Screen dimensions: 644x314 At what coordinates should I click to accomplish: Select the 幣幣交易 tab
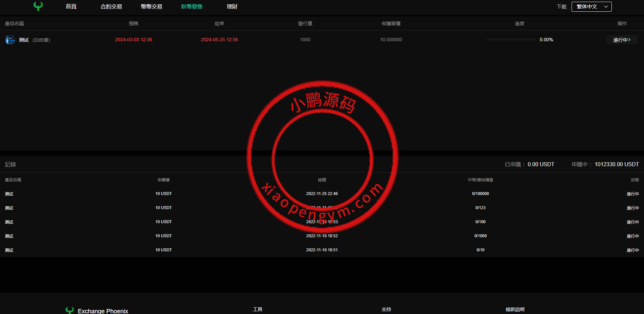[152, 6]
